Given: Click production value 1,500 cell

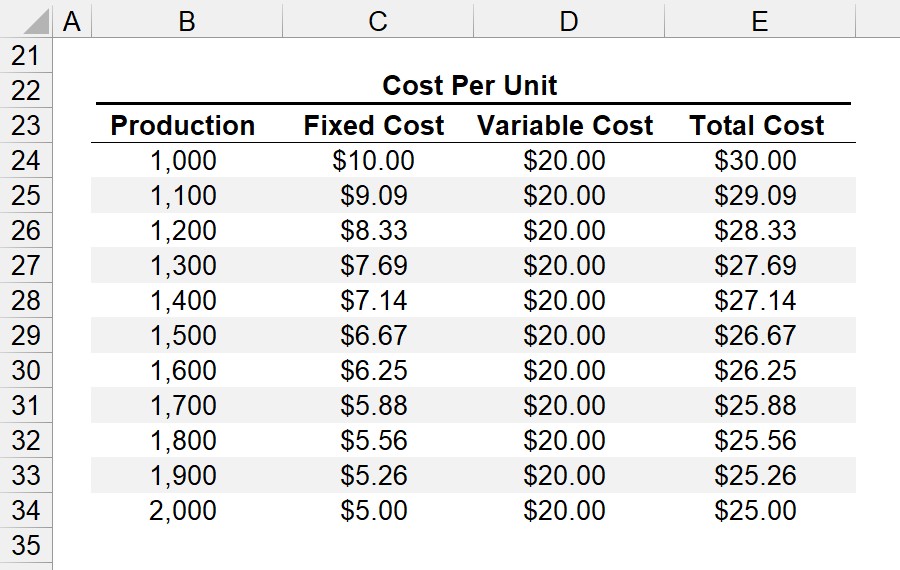Looking at the screenshot, I should pyautogui.click(x=183, y=335).
